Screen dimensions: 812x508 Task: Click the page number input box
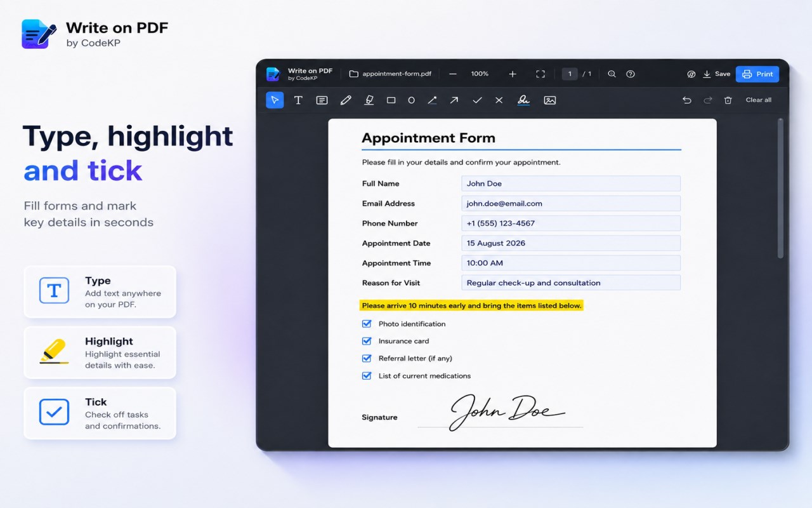[x=570, y=74]
